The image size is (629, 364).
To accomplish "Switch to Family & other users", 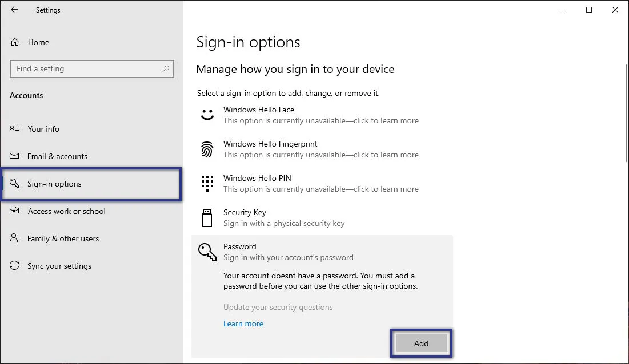I will coord(62,238).
